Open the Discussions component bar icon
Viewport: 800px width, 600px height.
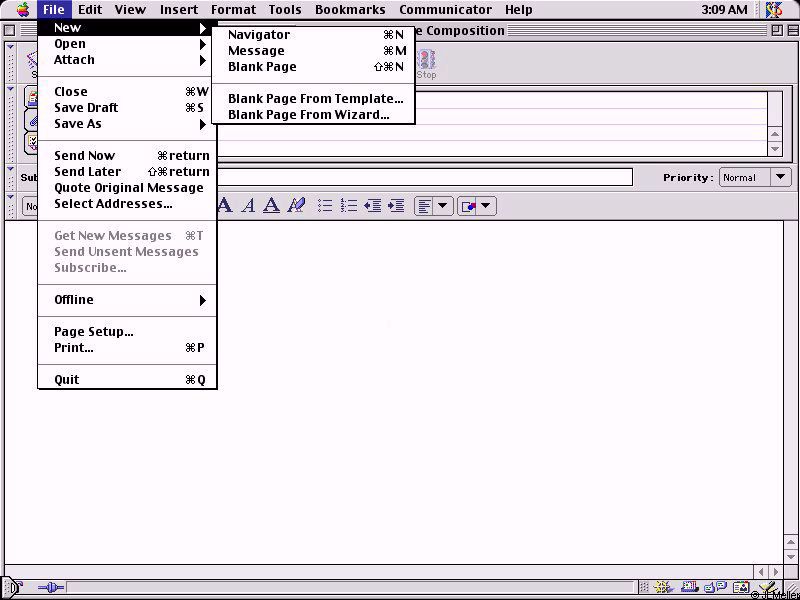[714, 587]
